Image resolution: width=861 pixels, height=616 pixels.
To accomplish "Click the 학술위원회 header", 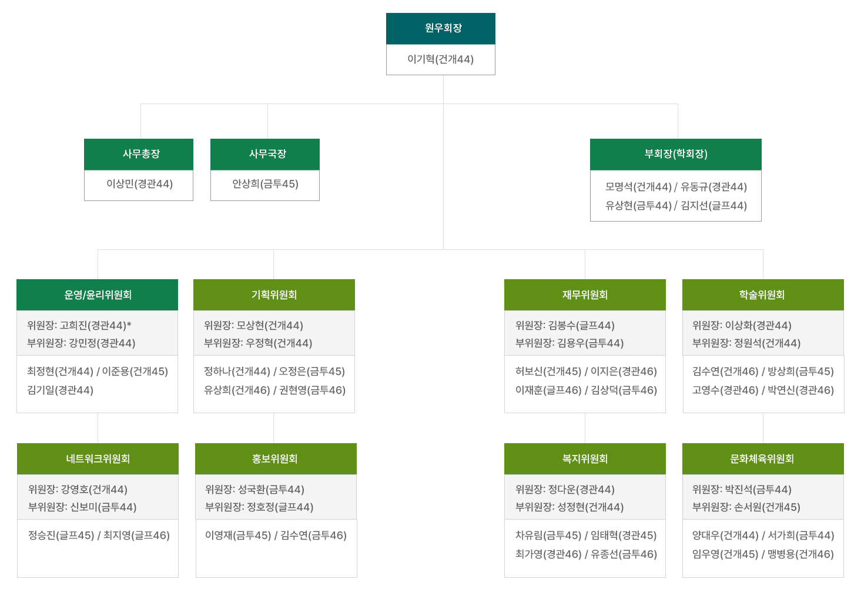I will pyautogui.click(x=763, y=295).
